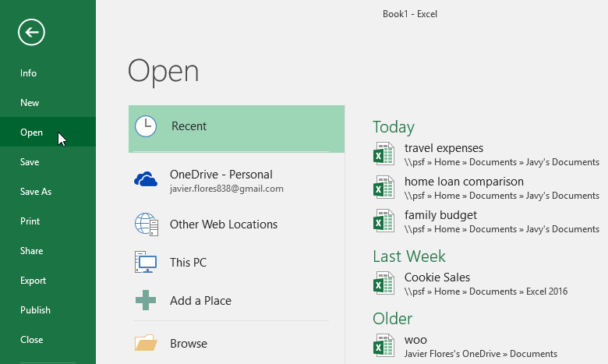Click the Other Web Locations globe icon
608x364 pixels.
[x=146, y=224]
